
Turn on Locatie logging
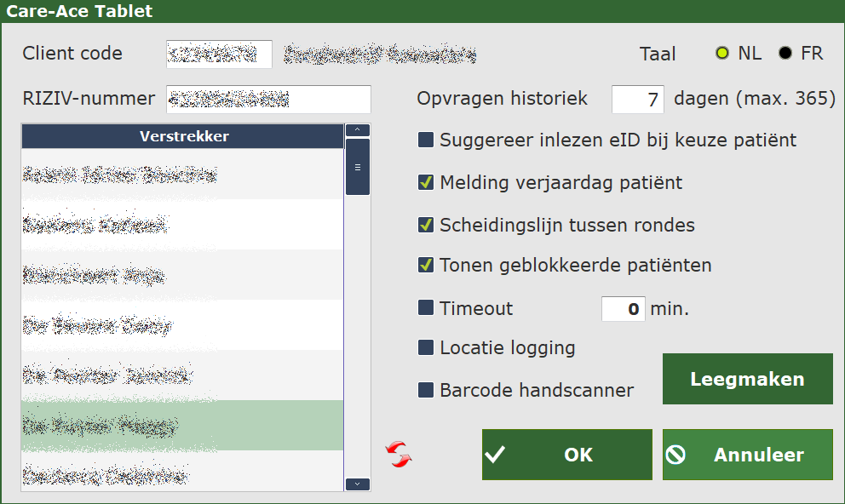(426, 347)
